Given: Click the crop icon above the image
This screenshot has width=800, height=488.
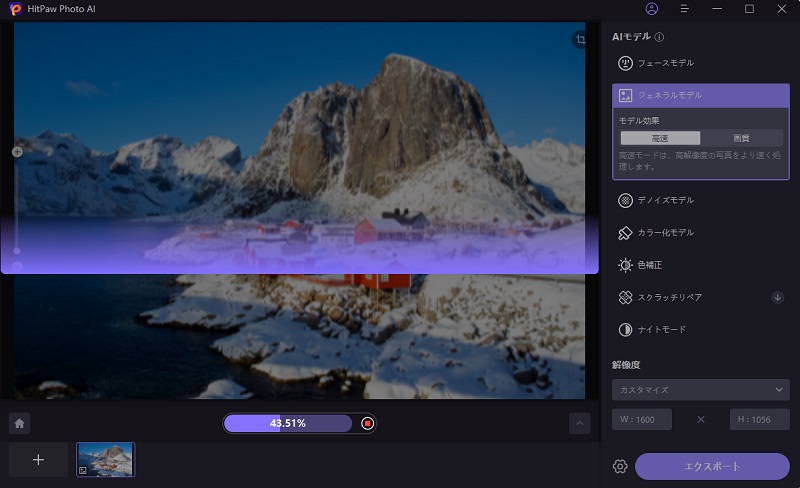Looking at the screenshot, I should (579, 40).
